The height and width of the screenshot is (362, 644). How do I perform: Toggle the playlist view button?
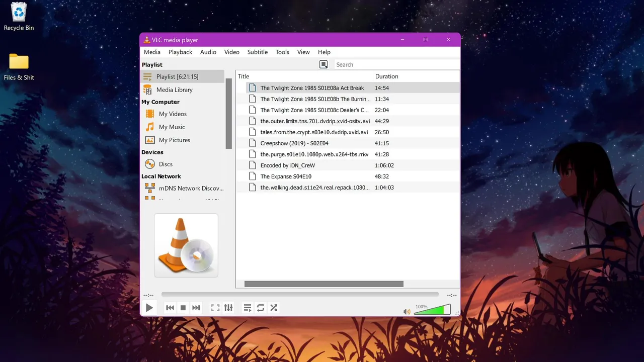248,308
